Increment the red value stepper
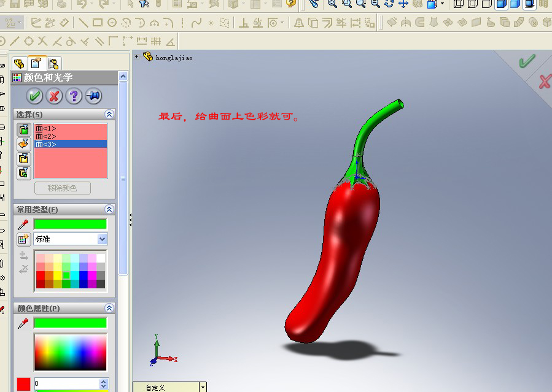The height and width of the screenshot is (392, 552). pyautogui.click(x=104, y=381)
